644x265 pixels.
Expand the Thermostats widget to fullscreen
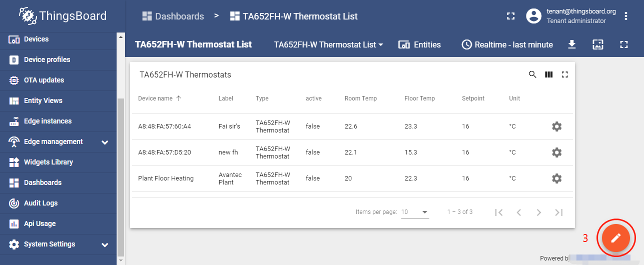click(565, 74)
